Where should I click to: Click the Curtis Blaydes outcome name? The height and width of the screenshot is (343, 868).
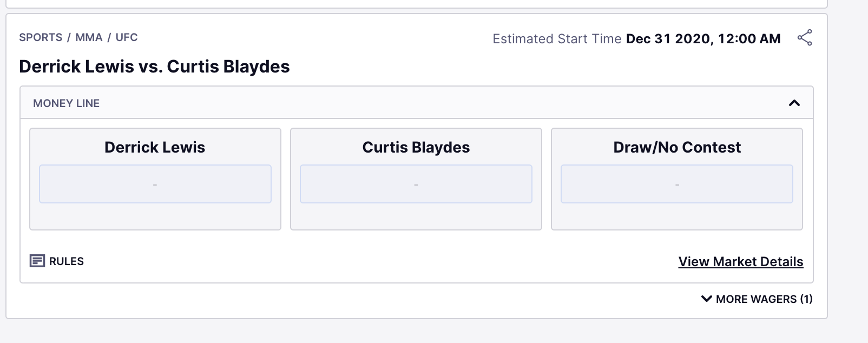click(416, 147)
